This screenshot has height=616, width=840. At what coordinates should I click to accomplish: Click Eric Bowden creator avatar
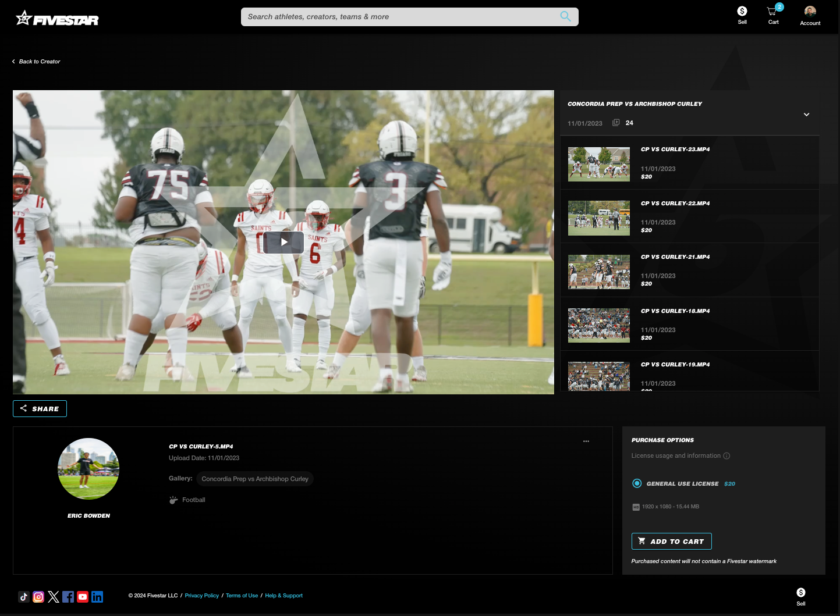coord(88,469)
